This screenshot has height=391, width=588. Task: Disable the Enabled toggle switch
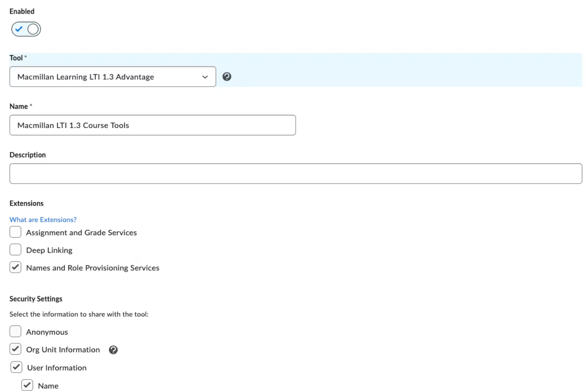point(26,29)
